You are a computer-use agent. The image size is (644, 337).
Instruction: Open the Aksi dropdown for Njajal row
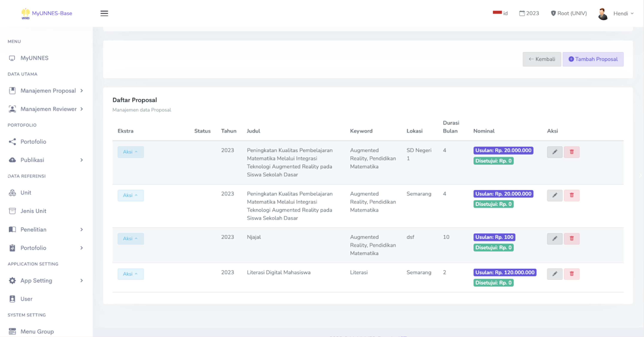coord(131,238)
